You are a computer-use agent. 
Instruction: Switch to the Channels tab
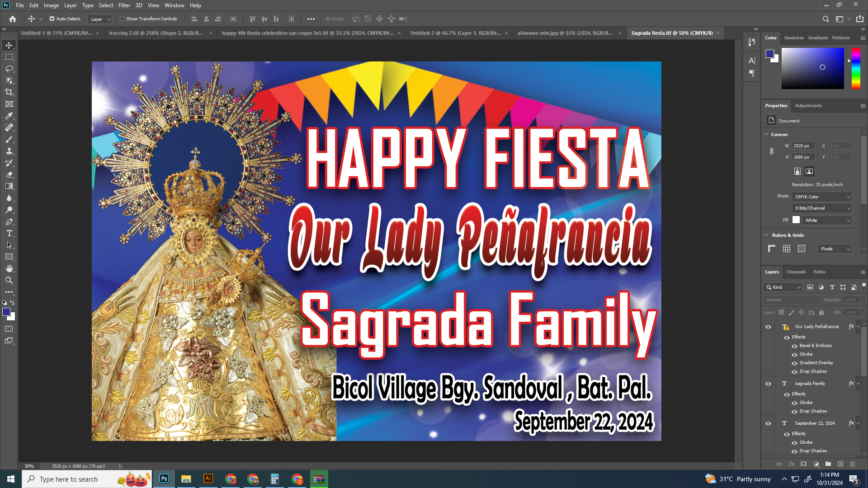click(796, 272)
